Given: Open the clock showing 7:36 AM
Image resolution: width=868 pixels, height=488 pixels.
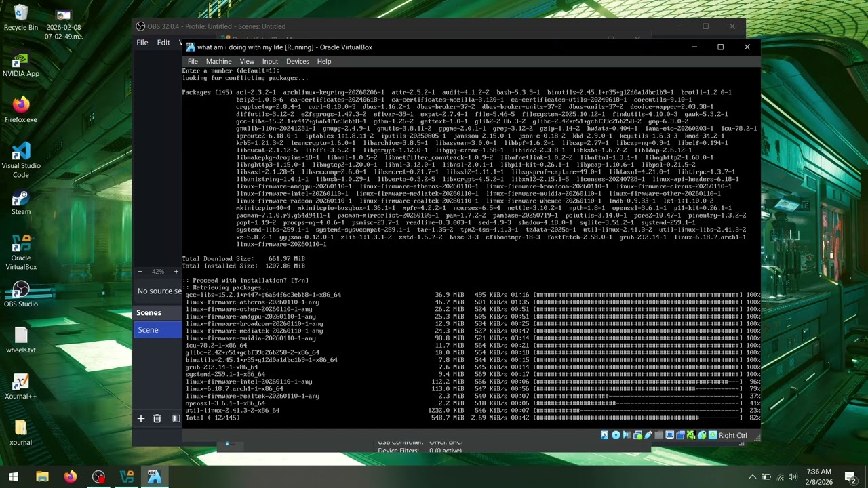Looking at the screenshot, I should click(x=819, y=476).
